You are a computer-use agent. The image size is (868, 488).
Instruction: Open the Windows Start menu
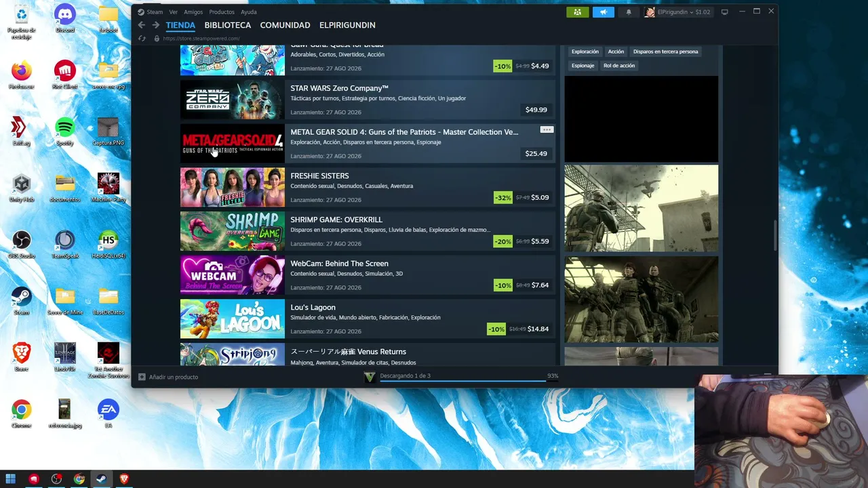11,479
